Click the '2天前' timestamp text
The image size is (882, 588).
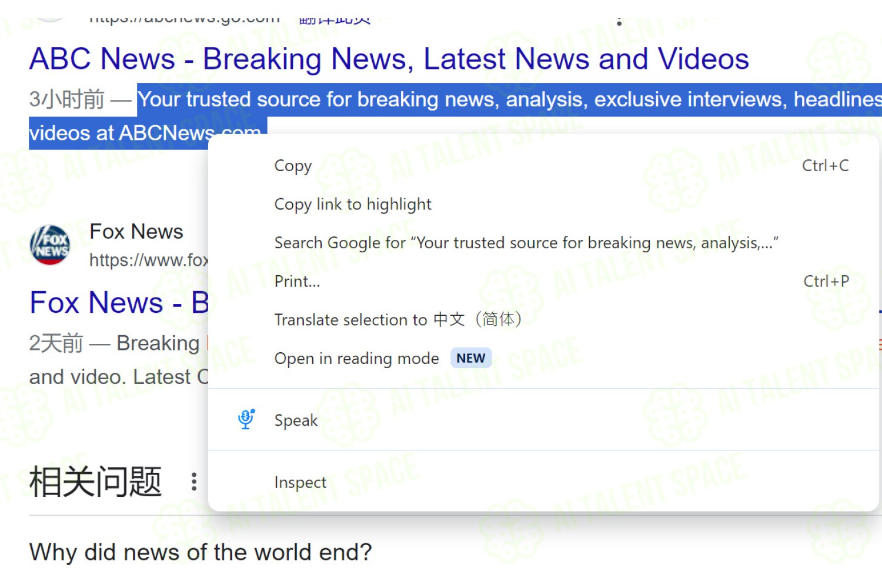(56, 343)
